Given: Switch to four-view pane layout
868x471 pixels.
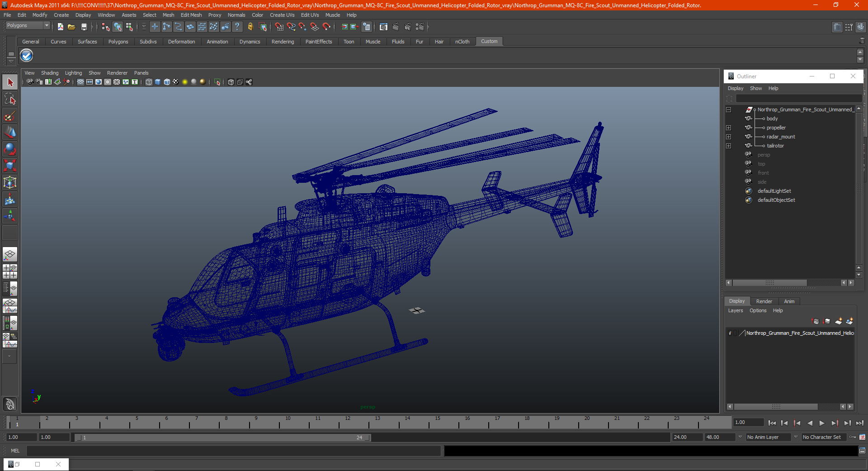Looking at the screenshot, I should coord(10,271).
